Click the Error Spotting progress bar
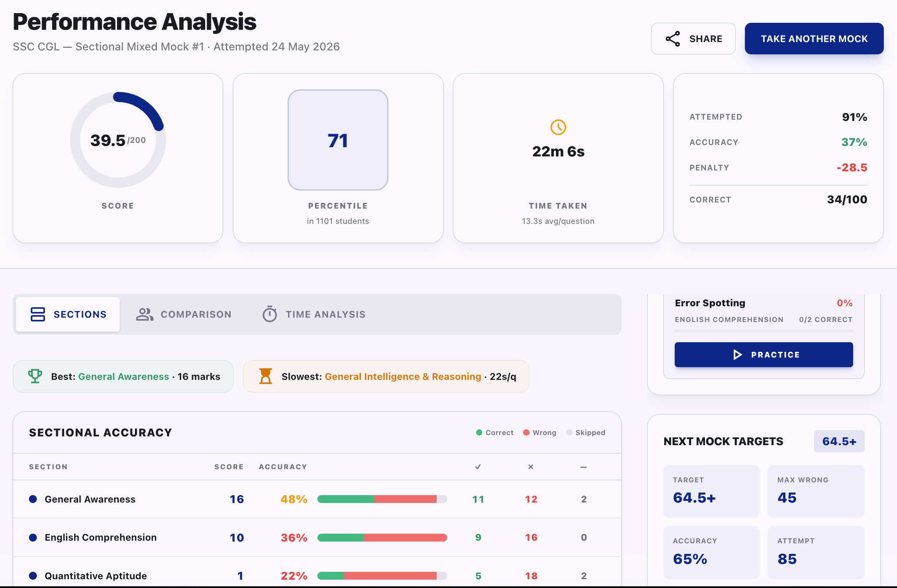The height and width of the screenshot is (588, 897). tap(764, 331)
